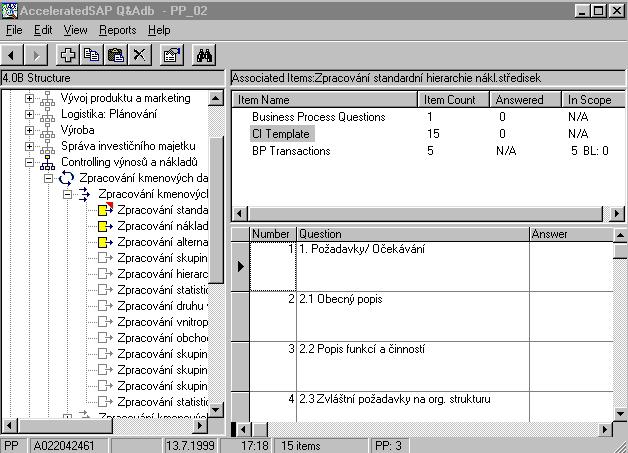628x453 pixels.
Task: Click the yellow icon for Zpracování náklad
Action: [106, 226]
